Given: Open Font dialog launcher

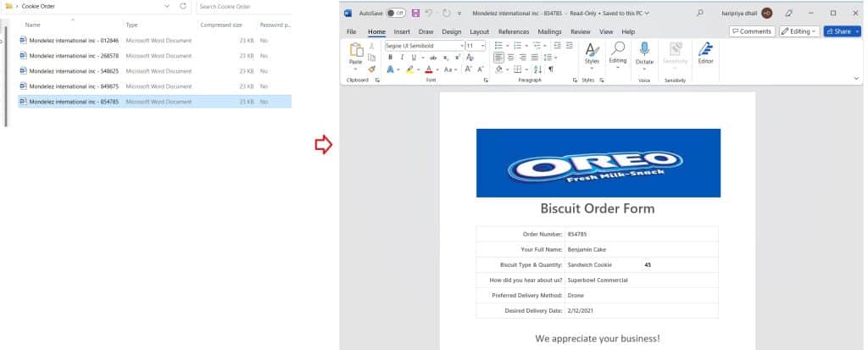Looking at the screenshot, I should click(x=486, y=81).
